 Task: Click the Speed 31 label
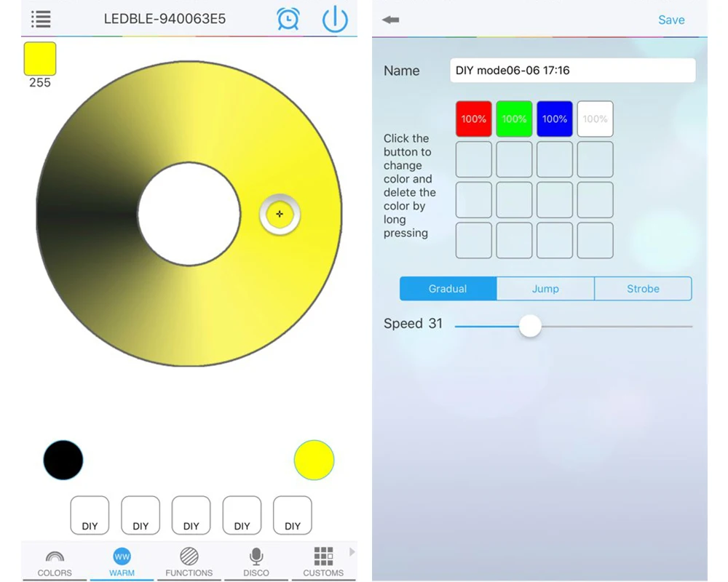pos(413,324)
